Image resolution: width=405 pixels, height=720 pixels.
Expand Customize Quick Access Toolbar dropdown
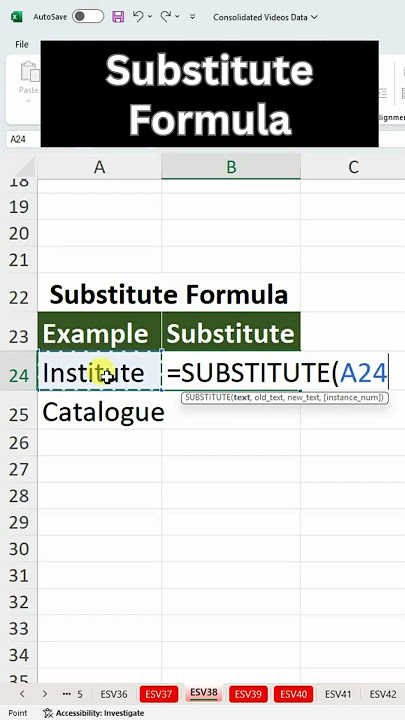(192, 17)
